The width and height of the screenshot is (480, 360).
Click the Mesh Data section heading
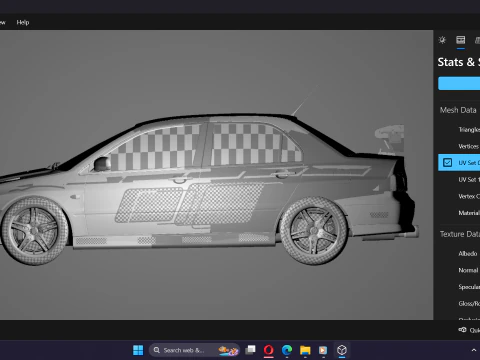pyautogui.click(x=458, y=110)
